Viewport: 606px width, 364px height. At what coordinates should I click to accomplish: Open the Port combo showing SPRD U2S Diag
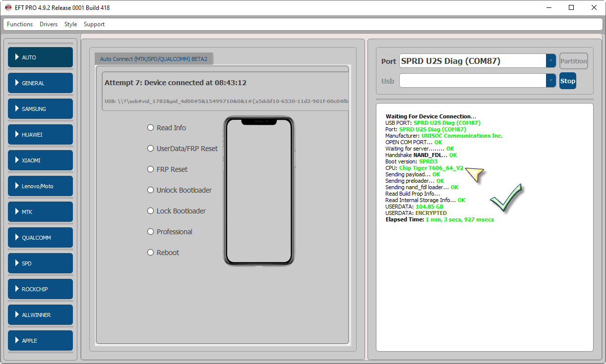click(550, 61)
